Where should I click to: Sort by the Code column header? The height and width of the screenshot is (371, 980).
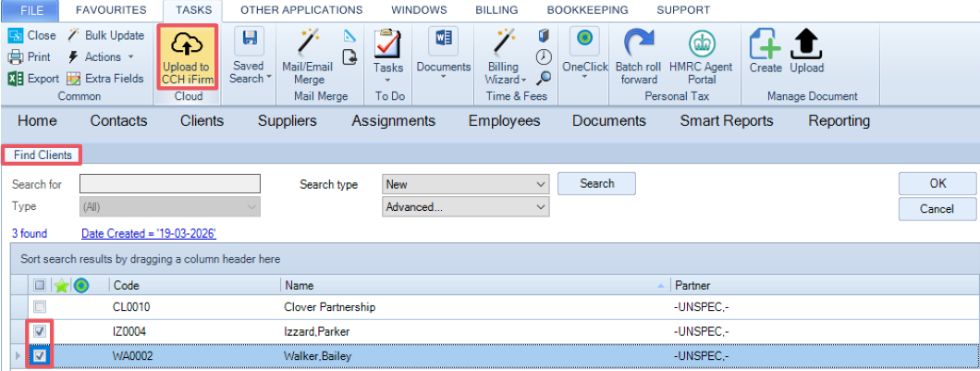click(x=195, y=285)
